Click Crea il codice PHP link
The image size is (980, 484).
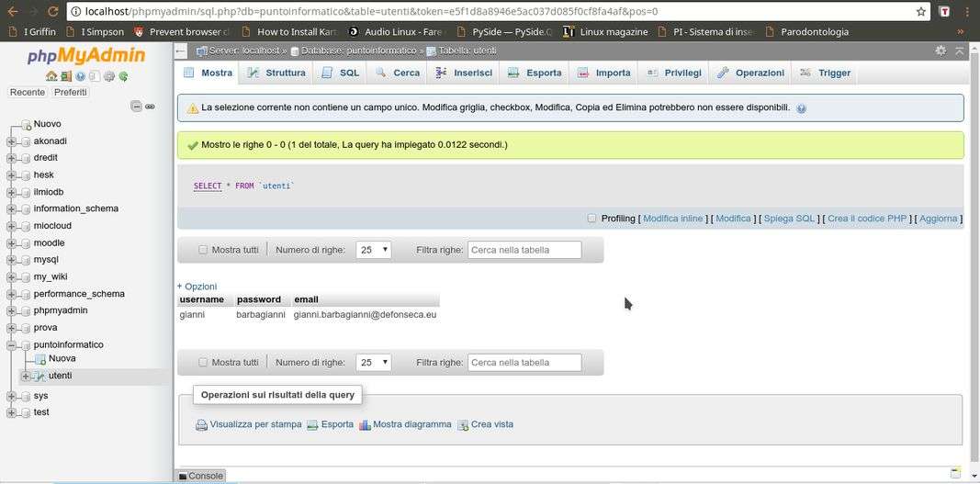click(868, 219)
